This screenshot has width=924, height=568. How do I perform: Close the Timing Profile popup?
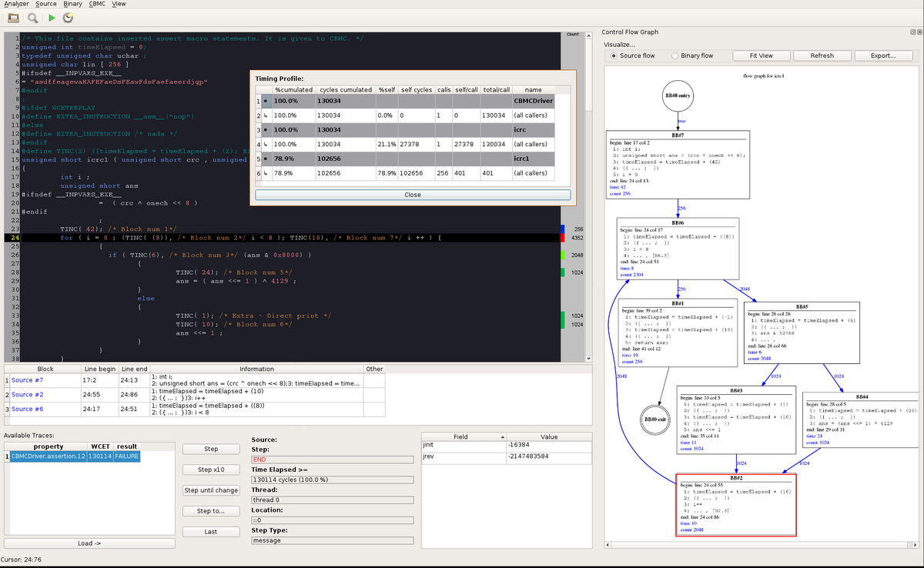413,195
